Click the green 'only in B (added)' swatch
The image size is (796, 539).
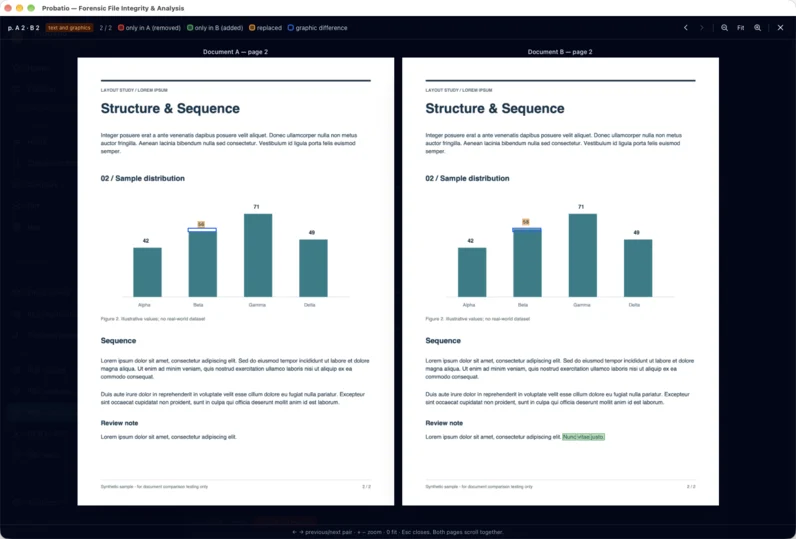190,28
